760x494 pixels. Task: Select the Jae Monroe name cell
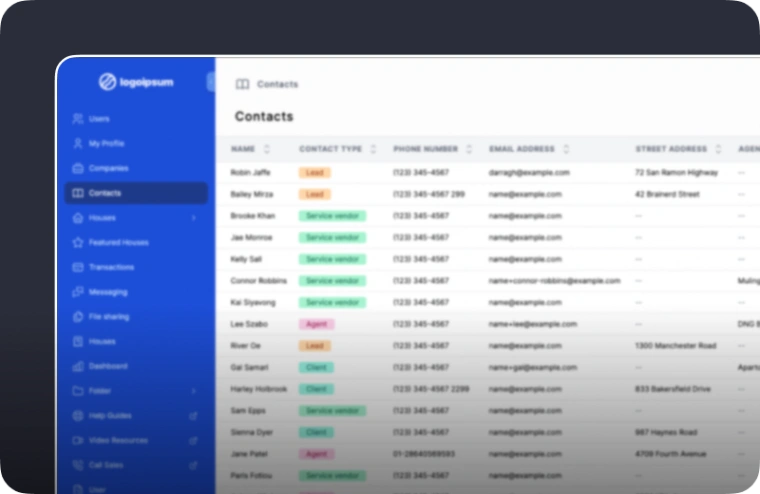[251, 238]
